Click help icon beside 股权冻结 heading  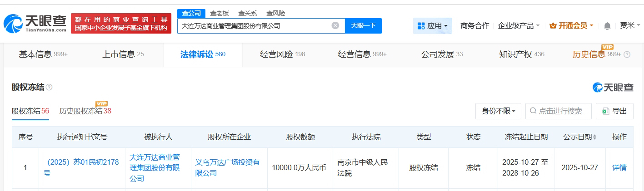click(49, 87)
